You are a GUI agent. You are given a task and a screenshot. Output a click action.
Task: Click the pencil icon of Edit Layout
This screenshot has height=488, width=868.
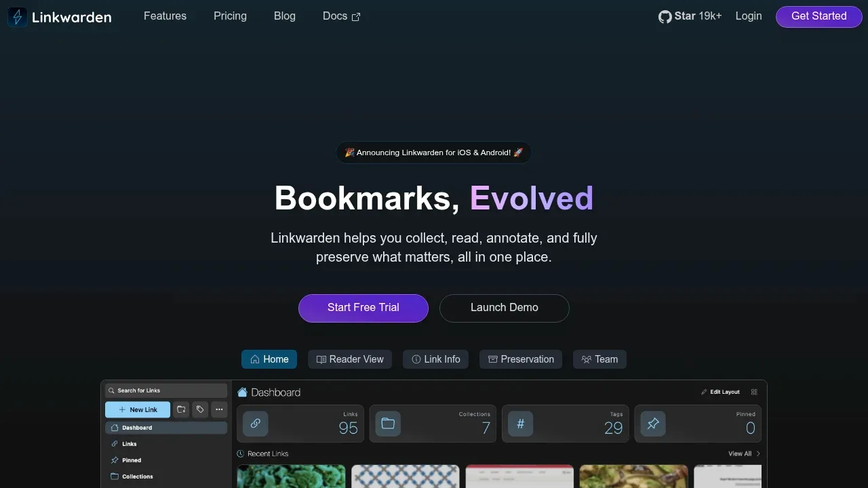point(704,392)
